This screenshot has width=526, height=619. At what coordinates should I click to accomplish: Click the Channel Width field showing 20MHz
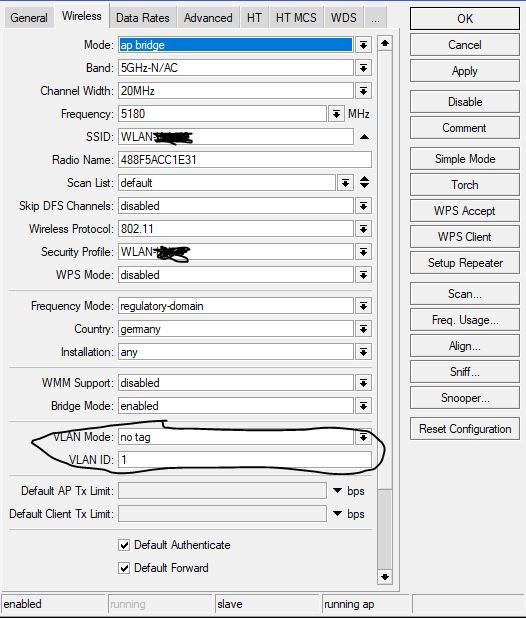click(x=236, y=91)
